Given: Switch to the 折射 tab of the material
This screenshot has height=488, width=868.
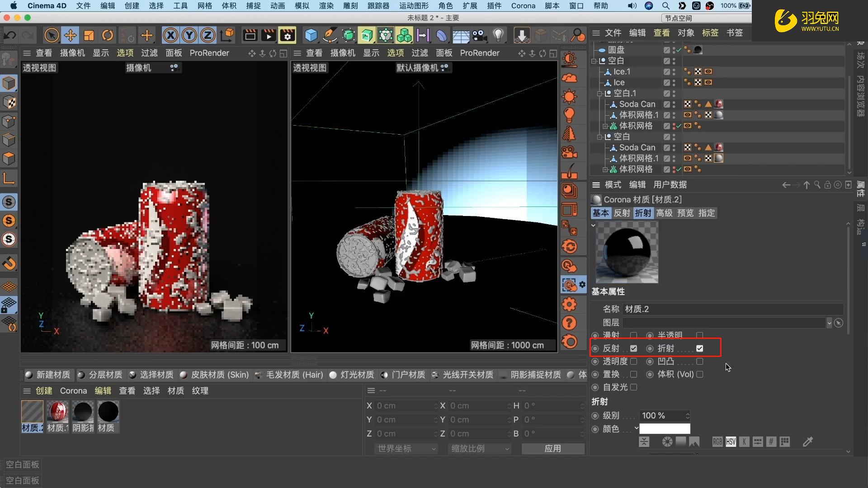Looking at the screenshot, I should pyautogui.click(x=643, y=213).
